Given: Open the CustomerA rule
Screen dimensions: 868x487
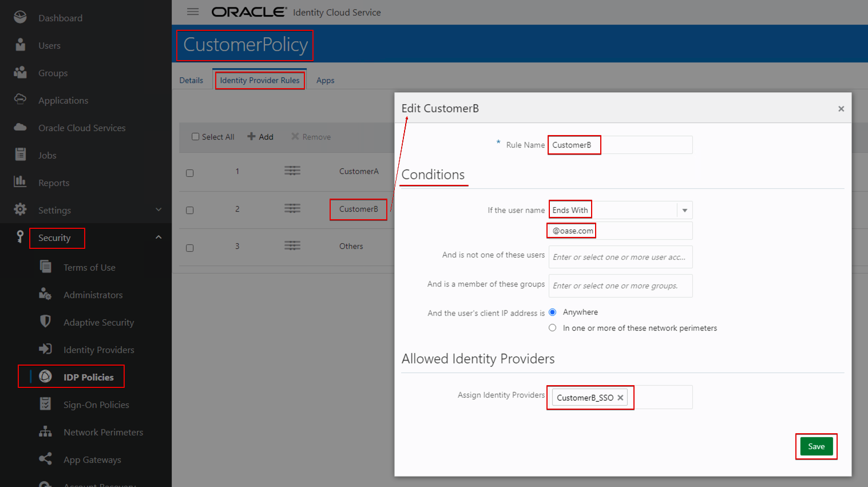Looking at the screenshot, I should pos(359,171).
